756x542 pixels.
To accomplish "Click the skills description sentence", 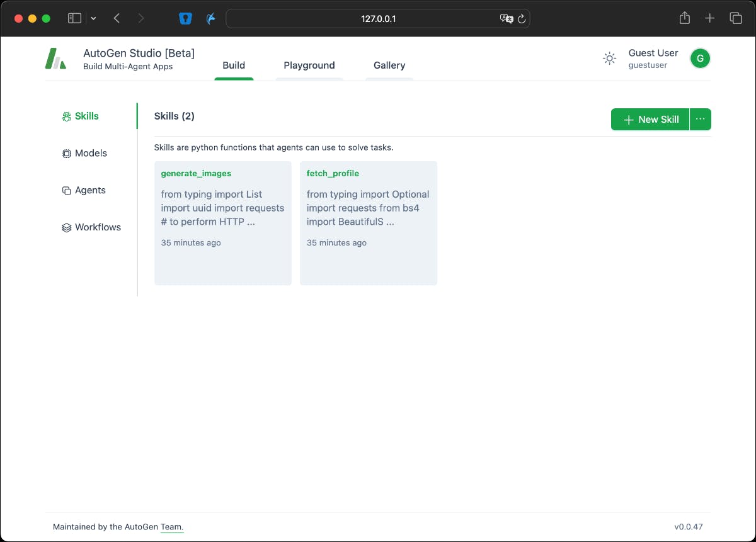I will tap(274, 148).
